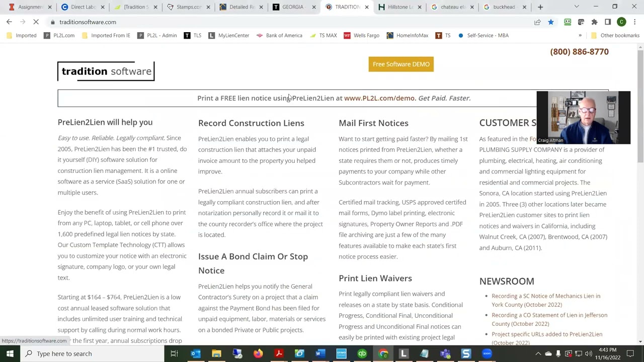644x362 pixels.
Task: Go back using the browser back arrow
Action: click(9, 22)
